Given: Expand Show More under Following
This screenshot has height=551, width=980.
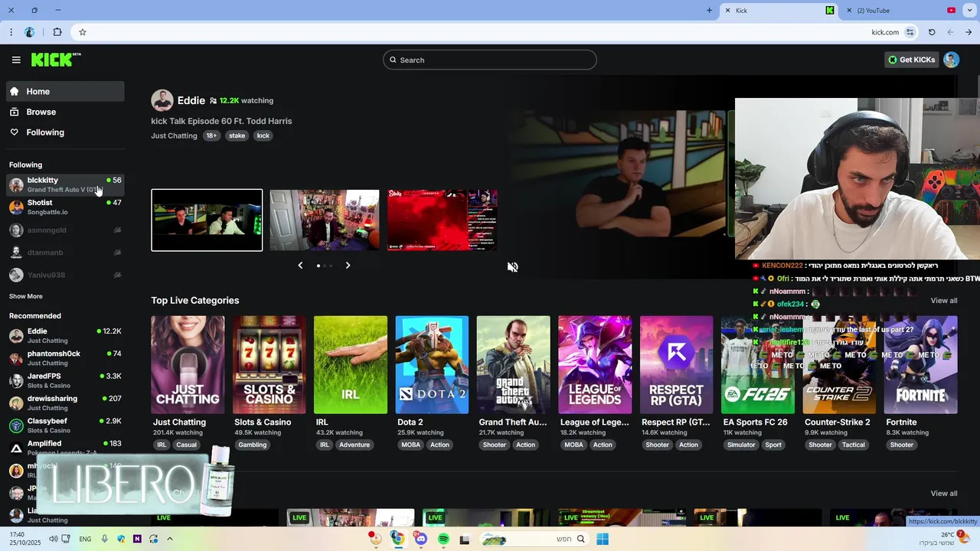Looking at the screenshot, I should 26,296.
